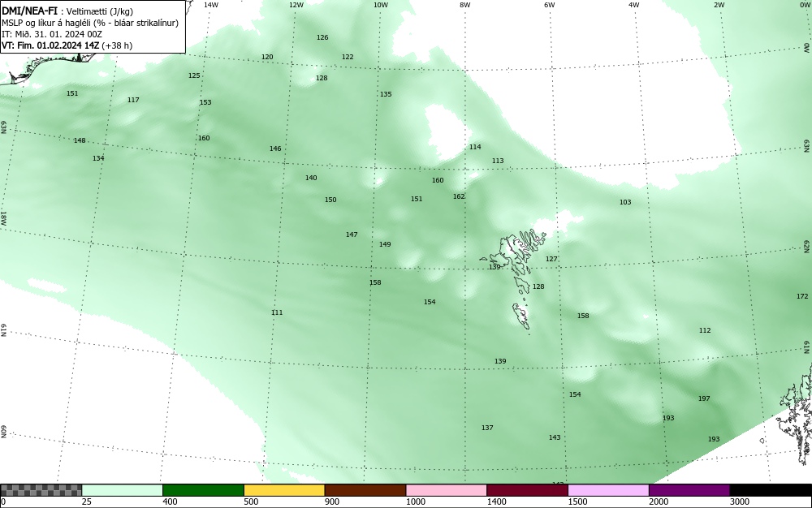The image size is (812, 508).
Task: Click the initial time 'IT: Mið. 31. 01. 2024 00Z'
Action: pos(52,34)
